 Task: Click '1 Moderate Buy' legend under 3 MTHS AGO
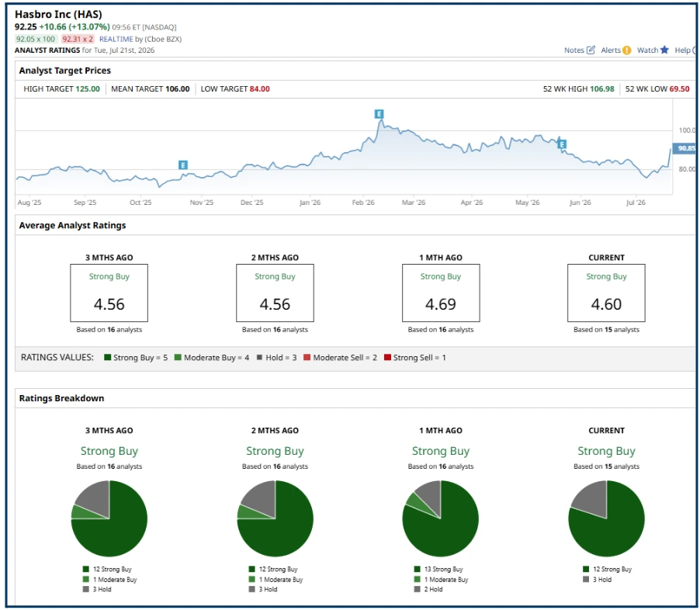click(x=115, y=580)
